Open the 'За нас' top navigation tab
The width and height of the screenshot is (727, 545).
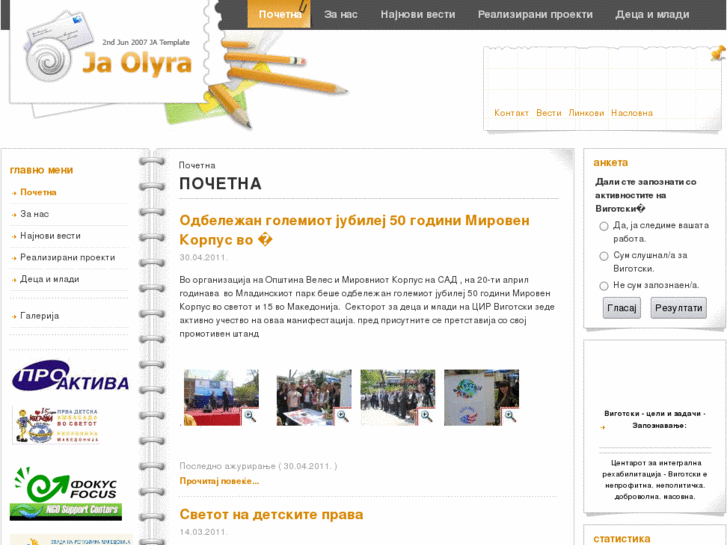340,14
